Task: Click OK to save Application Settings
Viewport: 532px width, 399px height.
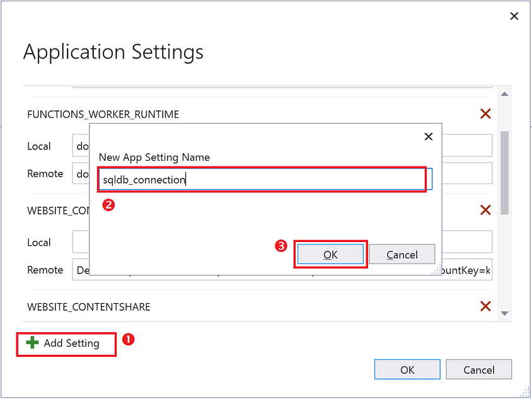Action: click(407, 369)
